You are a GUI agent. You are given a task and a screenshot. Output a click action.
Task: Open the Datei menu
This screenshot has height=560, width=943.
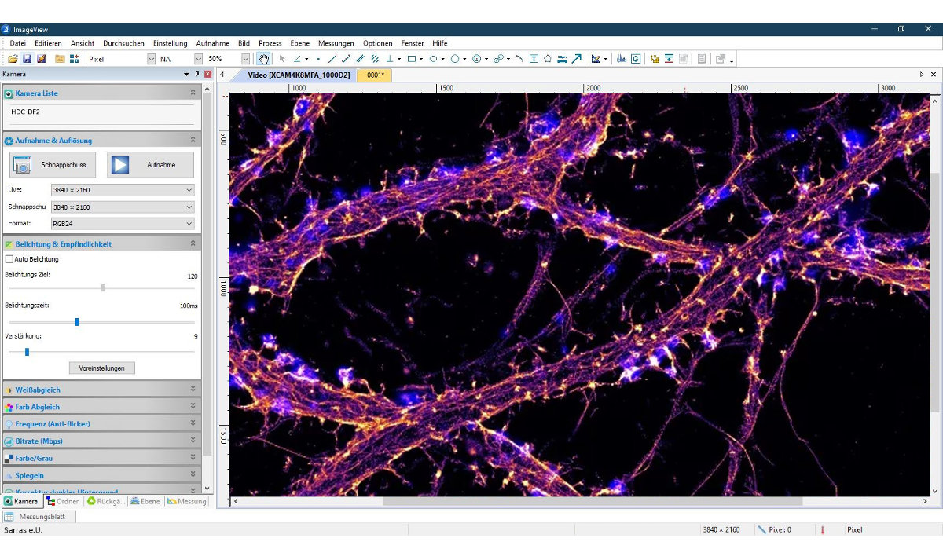click(x=17, y=43)
